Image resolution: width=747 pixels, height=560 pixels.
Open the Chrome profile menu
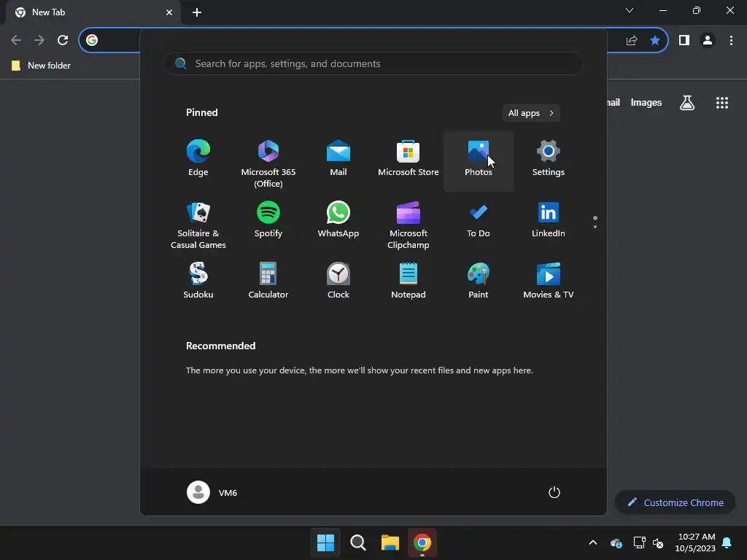[x=708, y=40]
